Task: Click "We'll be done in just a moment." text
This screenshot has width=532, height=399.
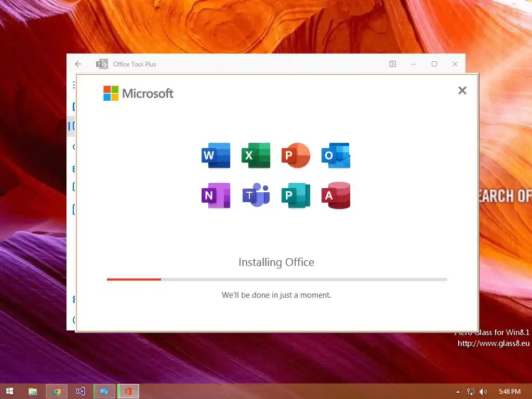Action: [276, 295]
